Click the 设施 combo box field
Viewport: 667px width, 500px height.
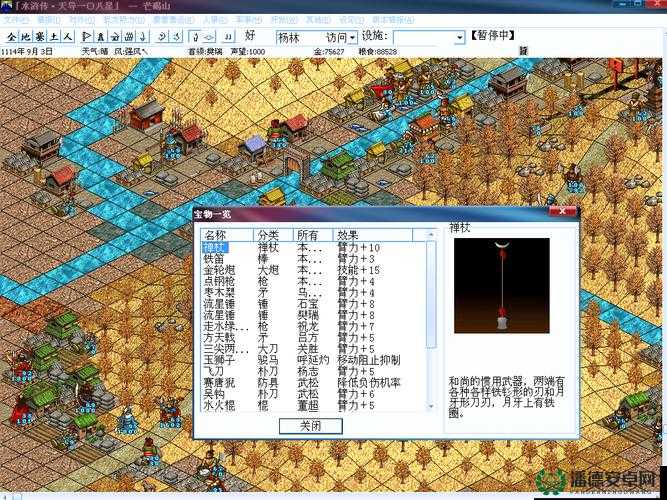tap(429, 38)
